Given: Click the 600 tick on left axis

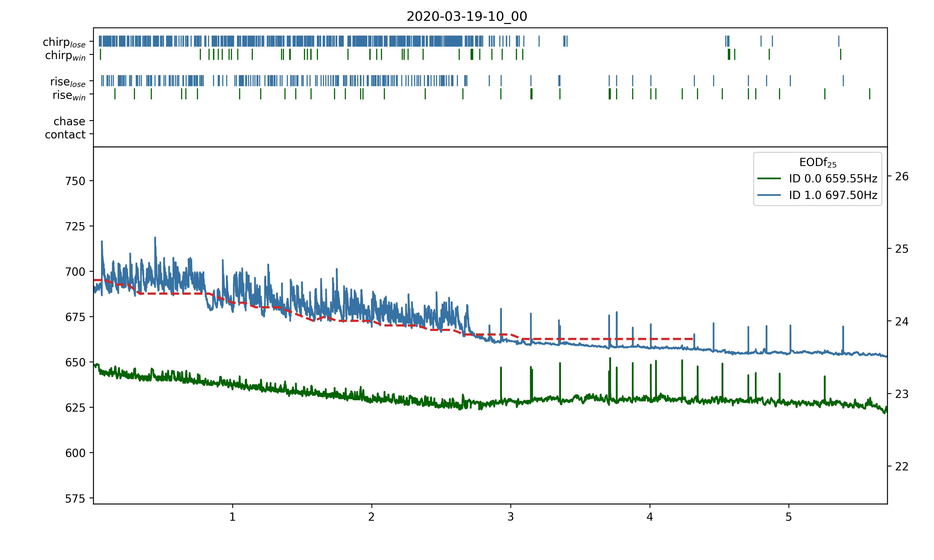Looking at the screenshot, I should click(x=75, y=453).
